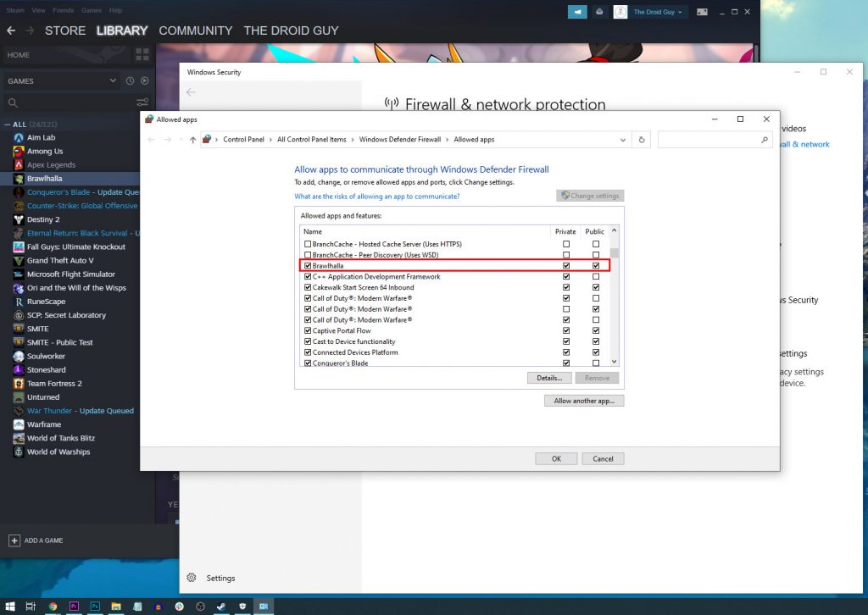Expand breadcrumb arrow after Control Panel

[x=270, y=140]
